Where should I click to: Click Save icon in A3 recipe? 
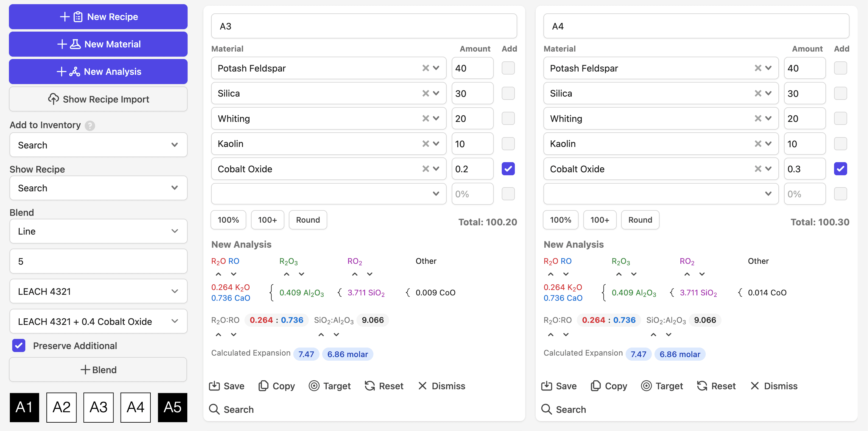[x=214, y=386]
